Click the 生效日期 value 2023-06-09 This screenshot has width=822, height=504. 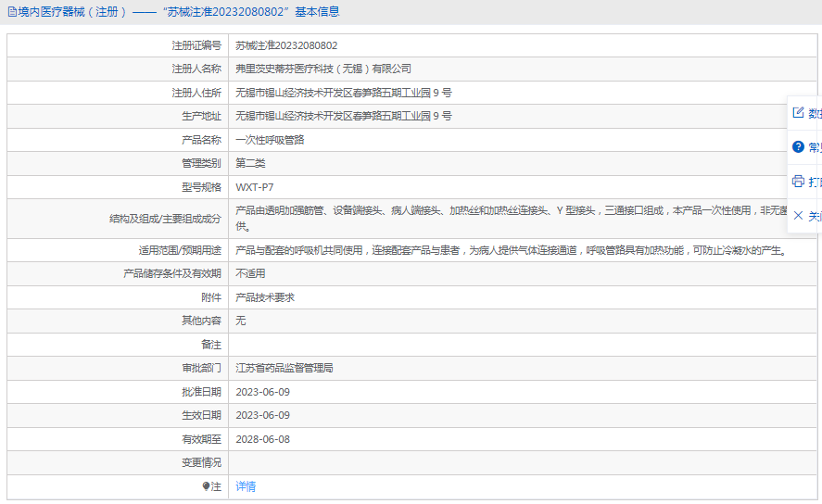[x=262, y=415]
